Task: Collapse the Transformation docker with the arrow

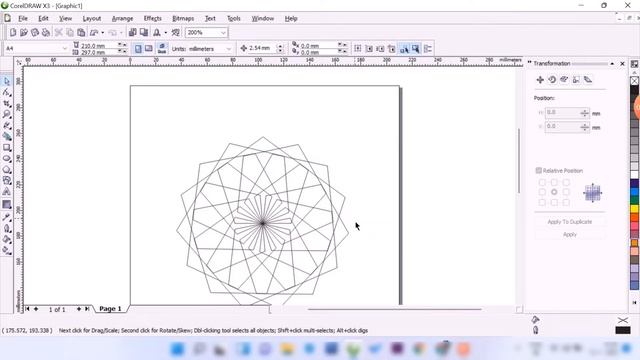Action: point(612,64)
